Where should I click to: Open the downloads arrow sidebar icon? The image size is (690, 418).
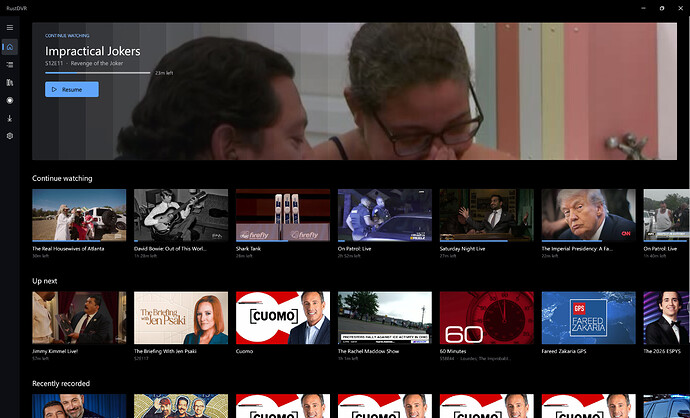[x=10, y=118]
